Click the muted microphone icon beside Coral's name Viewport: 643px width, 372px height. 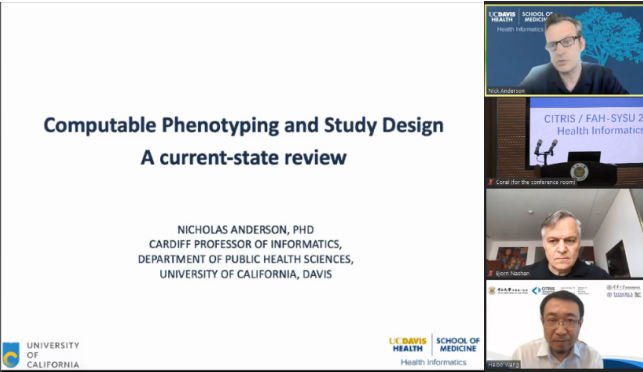pos(490,182)
